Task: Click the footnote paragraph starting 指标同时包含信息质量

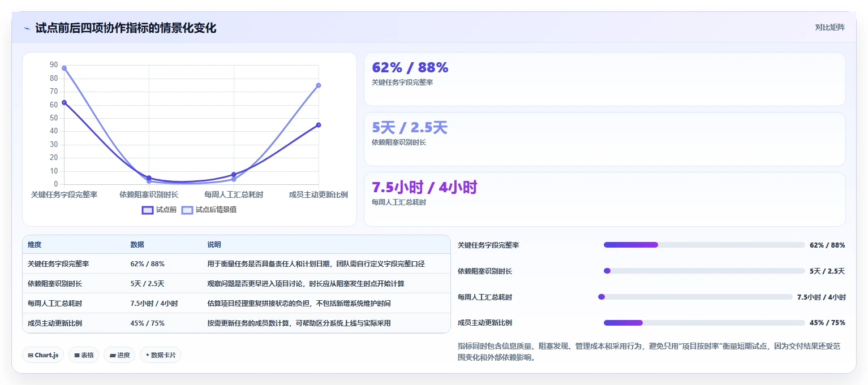Action: (x=649, y=352)
